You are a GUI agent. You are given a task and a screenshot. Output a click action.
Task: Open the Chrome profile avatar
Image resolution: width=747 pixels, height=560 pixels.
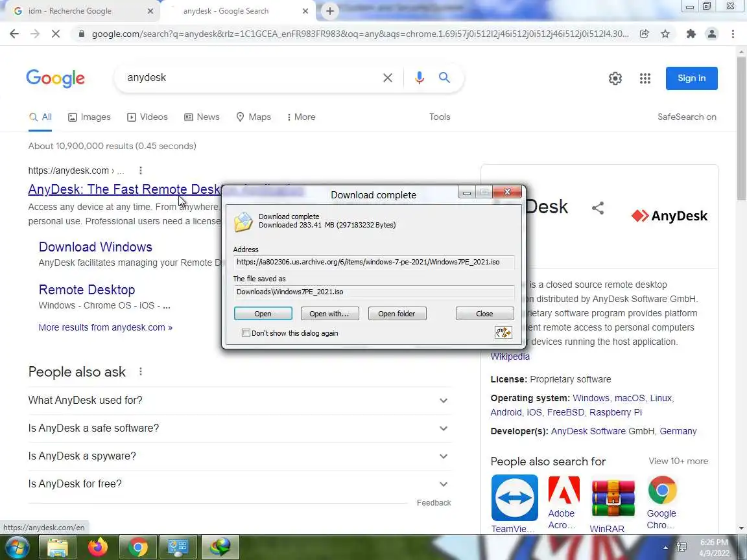tap(712, 34)
